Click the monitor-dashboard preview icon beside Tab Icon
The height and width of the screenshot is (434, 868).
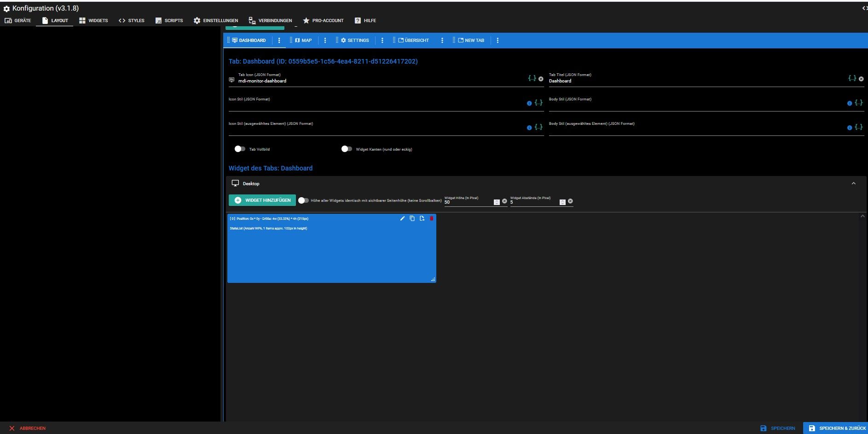(x=231, y=80)
